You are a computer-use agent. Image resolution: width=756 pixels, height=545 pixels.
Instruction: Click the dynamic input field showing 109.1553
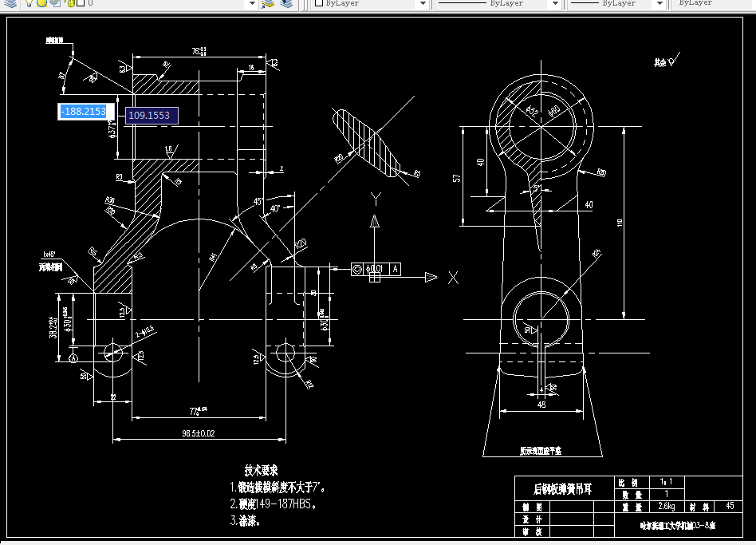(152, 115)
